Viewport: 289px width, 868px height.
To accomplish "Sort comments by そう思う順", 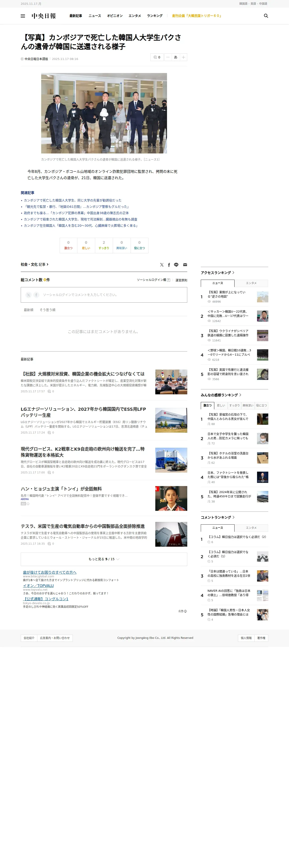I will pos(47,310).
